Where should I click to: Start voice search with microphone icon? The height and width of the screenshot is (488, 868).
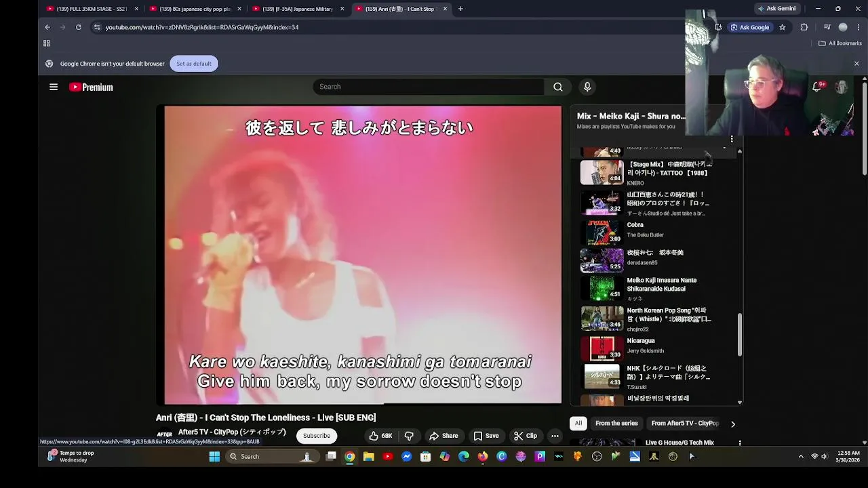click(x=587, y=87)
